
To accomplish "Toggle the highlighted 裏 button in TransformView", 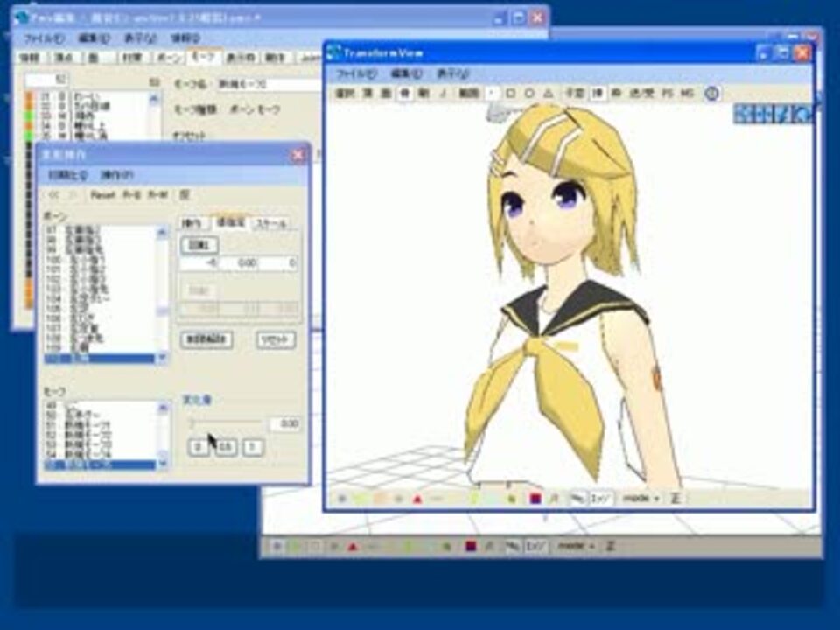I will pos(598,94).
